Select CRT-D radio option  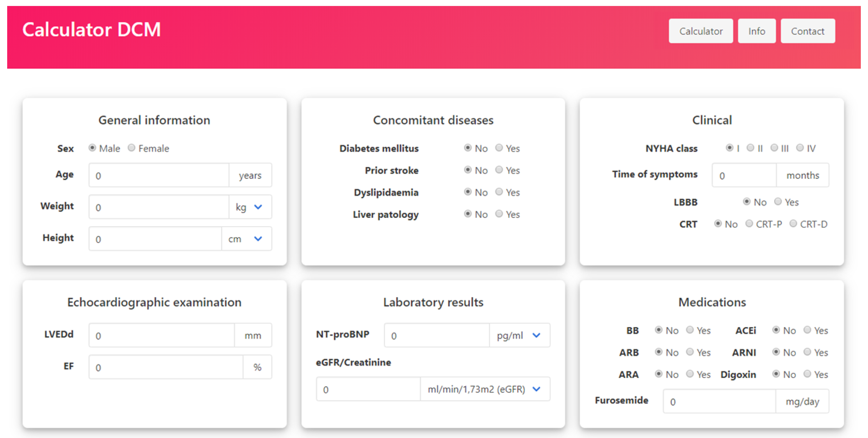[793, 224]
